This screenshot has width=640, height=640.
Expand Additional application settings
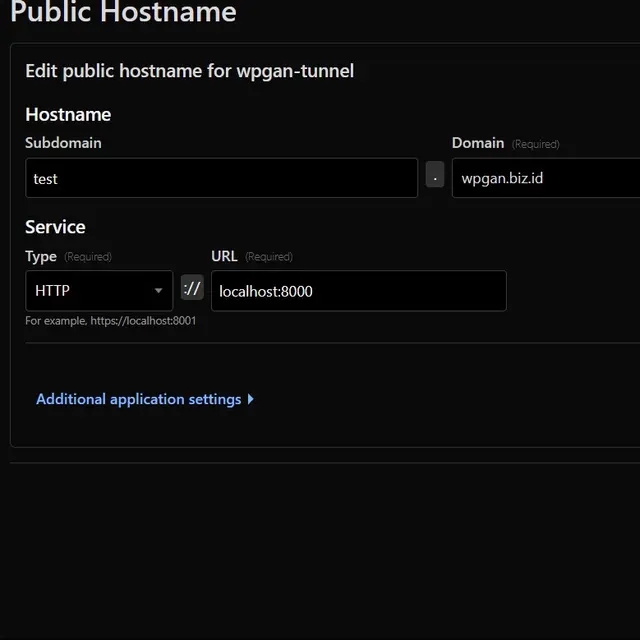pos(138,399)
